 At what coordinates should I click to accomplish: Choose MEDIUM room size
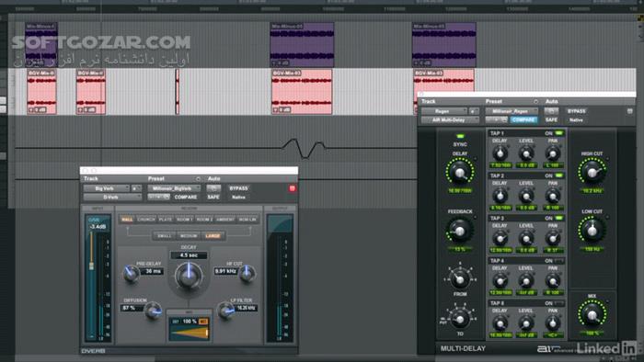[189, 236]
